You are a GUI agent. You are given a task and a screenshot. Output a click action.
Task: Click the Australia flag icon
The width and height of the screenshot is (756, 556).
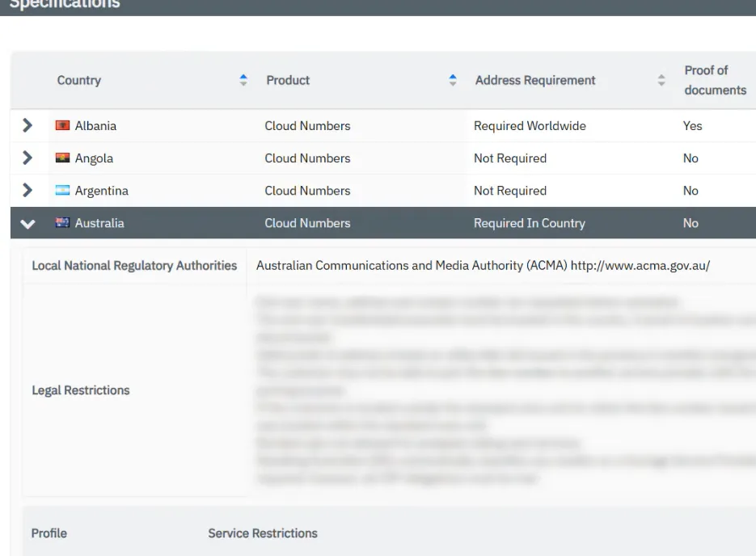[x=62, y=223]
